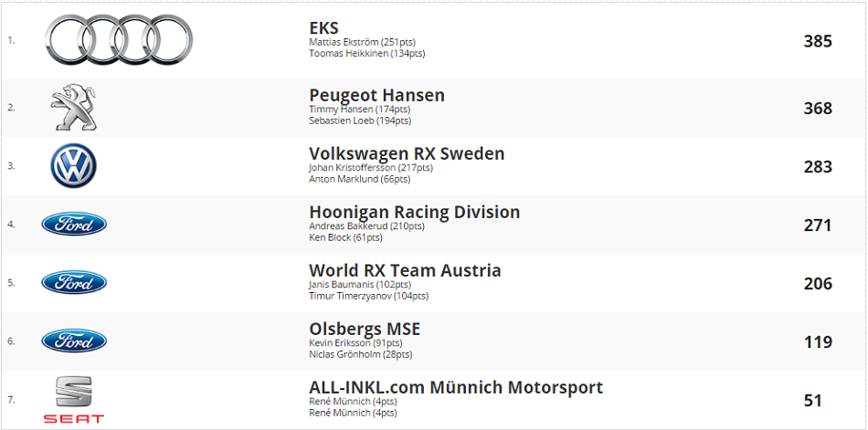Click the SEAT logo
The height and width of the screenshot is (430, 868).
click(x=74, y=400)
